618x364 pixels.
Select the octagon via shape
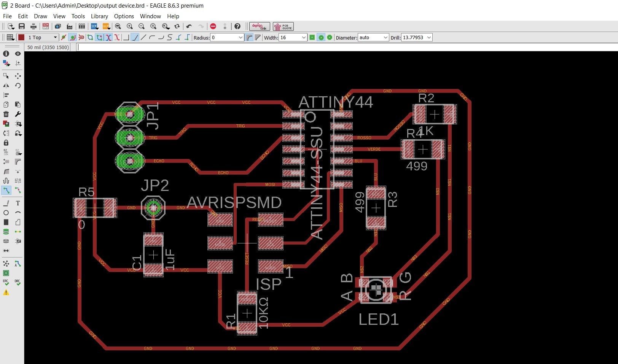pos(330,37)
